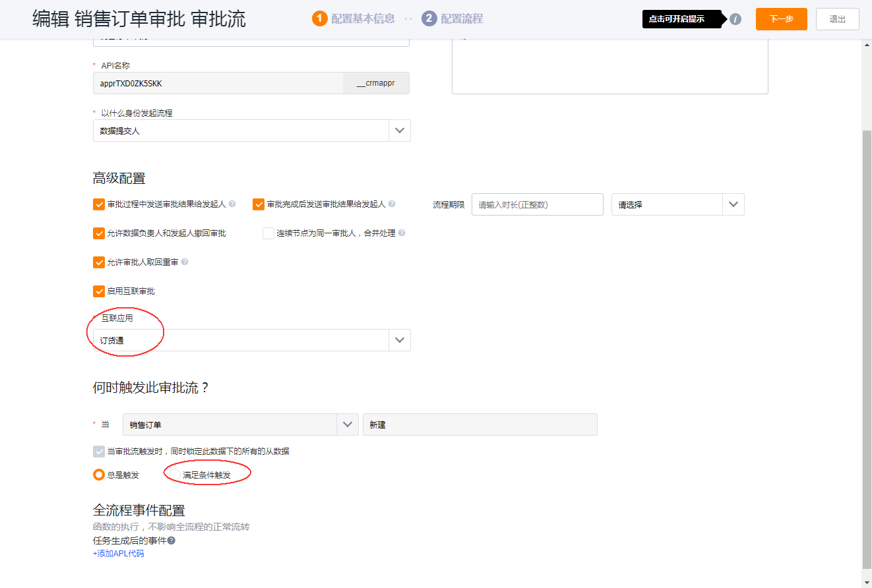Open the 销售订单 object dropdown
This screenshot has height=588, width=872.
241,425
